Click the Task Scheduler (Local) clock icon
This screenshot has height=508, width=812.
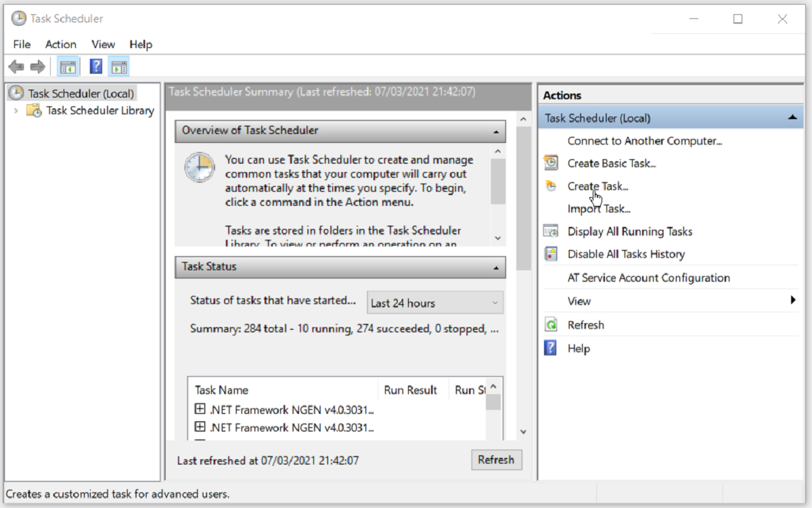click(x=16, y=93)
